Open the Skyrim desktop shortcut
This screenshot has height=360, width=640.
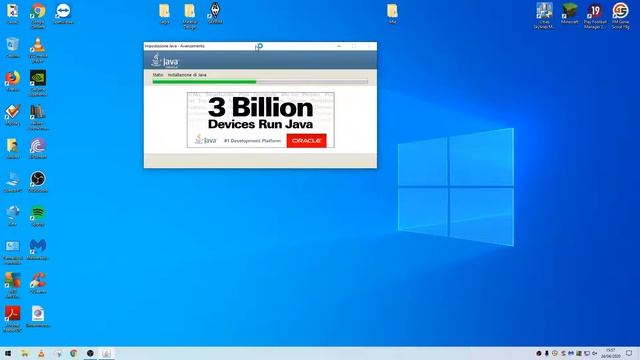point(215,13)
